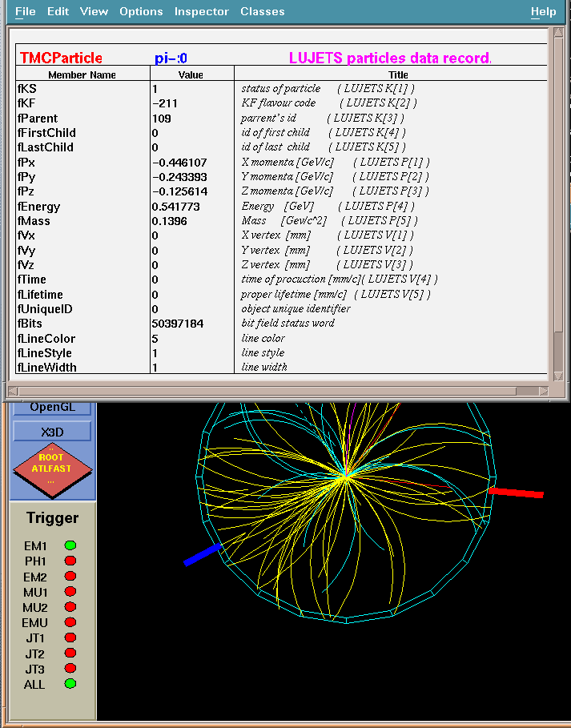Click the PH1 red trigger indicator

click(70, 561)
